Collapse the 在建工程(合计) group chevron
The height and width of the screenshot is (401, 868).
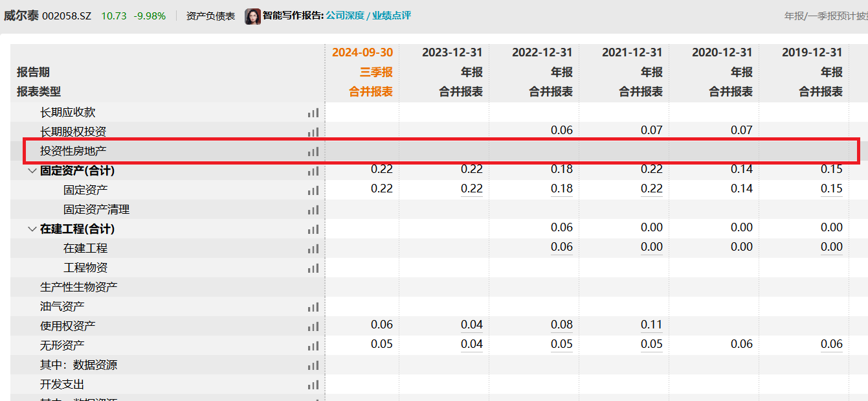[32, 229]
